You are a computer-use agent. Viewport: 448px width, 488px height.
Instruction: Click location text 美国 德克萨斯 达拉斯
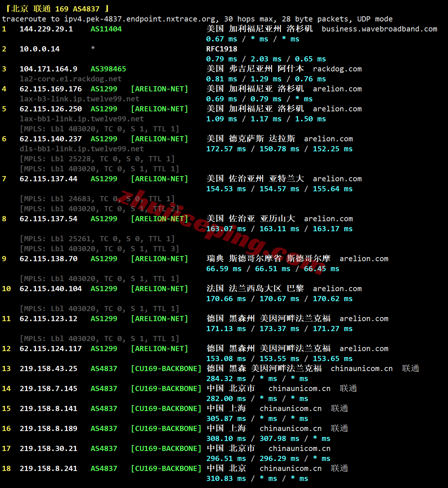(x=251, y=139)
